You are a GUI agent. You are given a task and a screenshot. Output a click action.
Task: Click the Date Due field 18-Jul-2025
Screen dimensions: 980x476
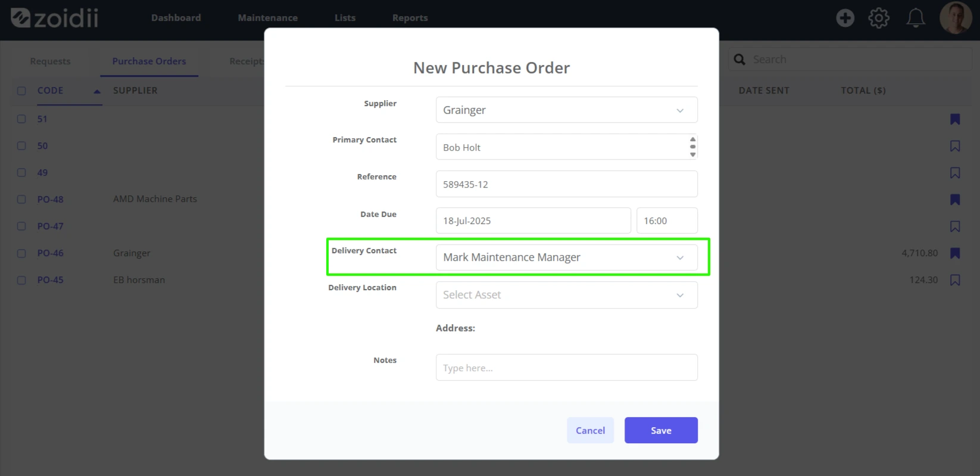[533, 220]
